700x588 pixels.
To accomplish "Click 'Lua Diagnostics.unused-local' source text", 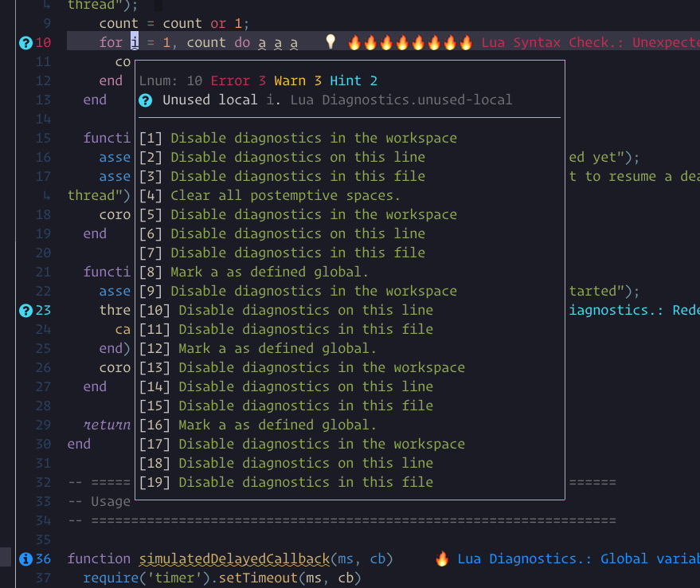I will (x=401, y=100).
